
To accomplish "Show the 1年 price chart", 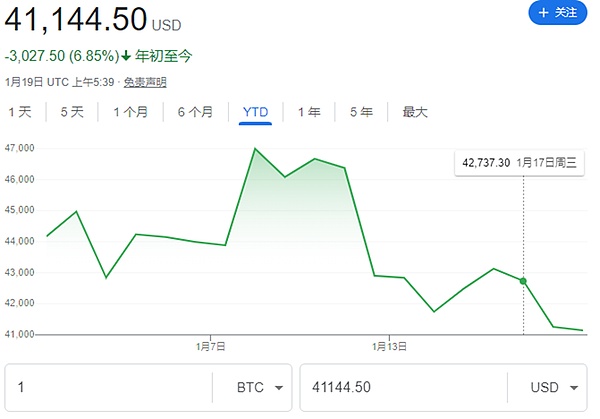I will click(x=309, y=112).
